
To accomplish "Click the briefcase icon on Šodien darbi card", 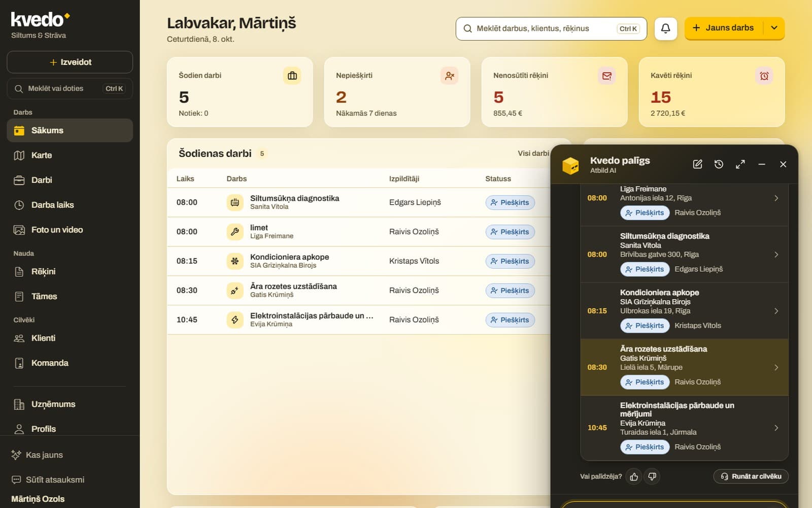I will pyautogui.click(x=292, y=76).
